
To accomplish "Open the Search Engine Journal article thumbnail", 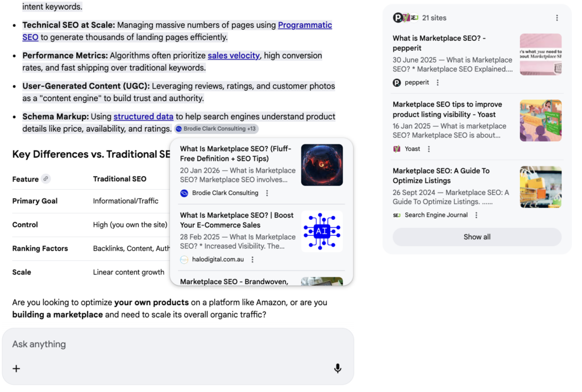I will point(541,187).
